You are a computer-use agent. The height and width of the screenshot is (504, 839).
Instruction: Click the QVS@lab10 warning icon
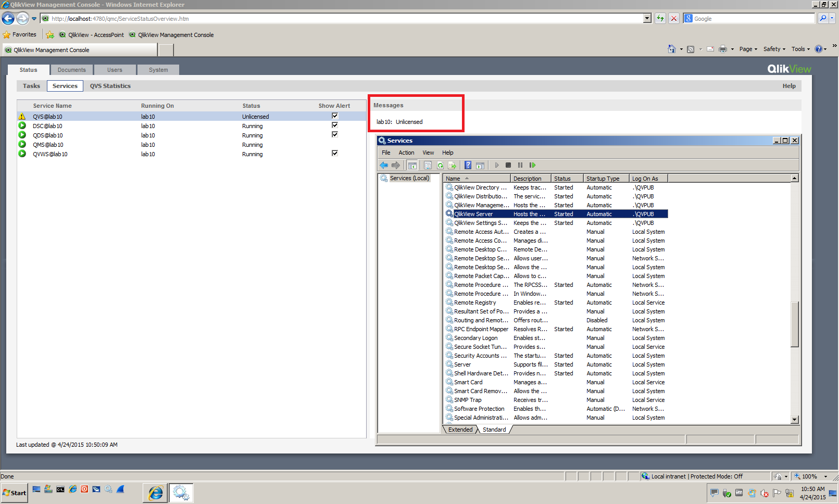(22, 117)
